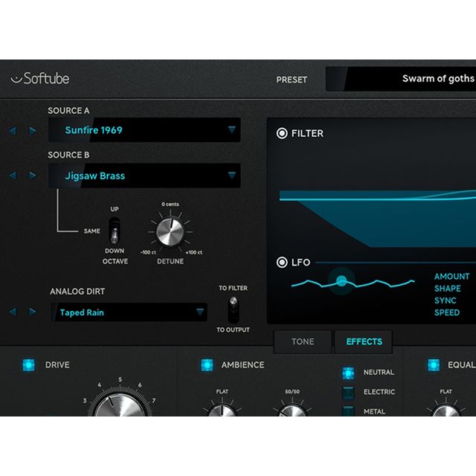Viewport: 476px width, 476px height.
Task: Open Analog Dirt dropdown showing Taped Rain
Action: pyautogui.click(x=129, y=312)
